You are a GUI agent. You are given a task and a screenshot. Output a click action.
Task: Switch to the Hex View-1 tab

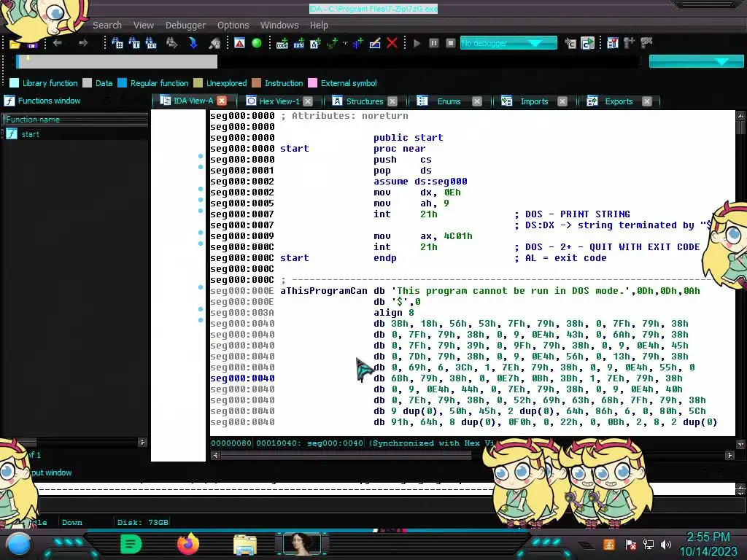coord(279,101)
